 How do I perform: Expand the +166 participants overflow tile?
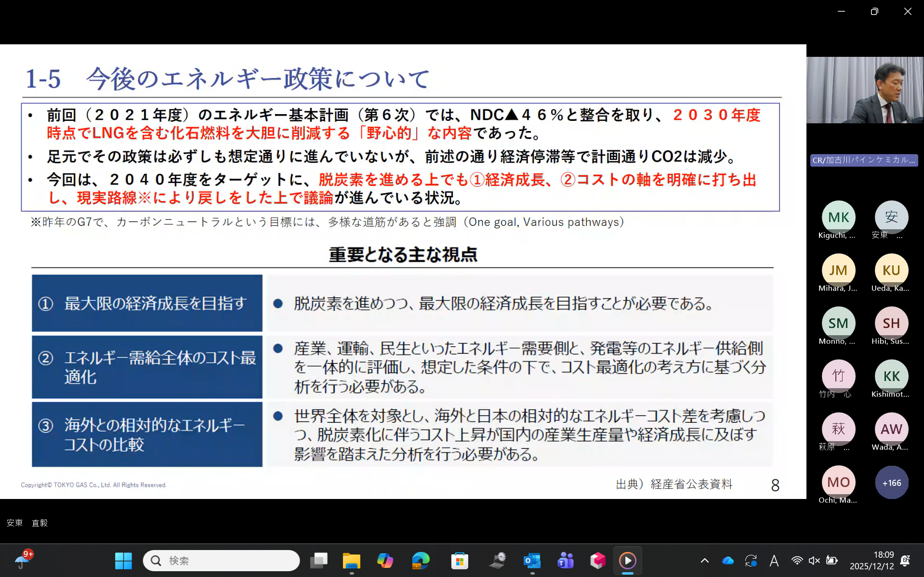(x=891, y=482)
